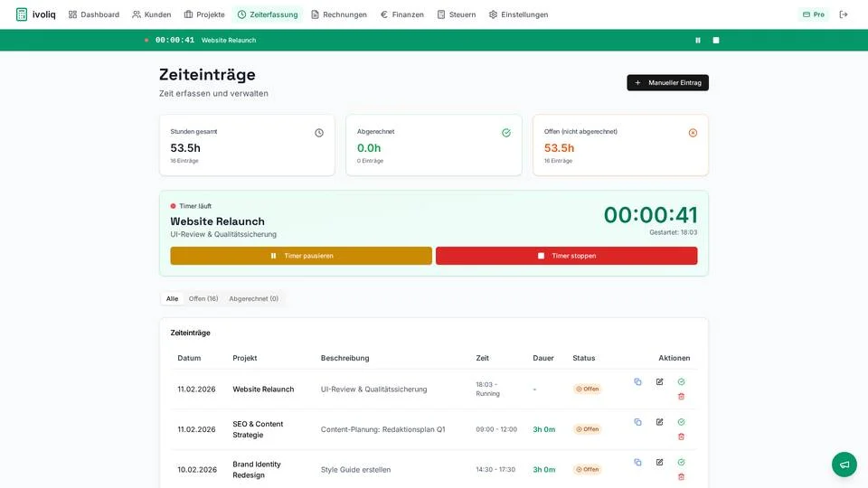Duplicate the SEO & Content Strategie entry
The height and width of the screenshot is (488, 868).
click(637, 422)
